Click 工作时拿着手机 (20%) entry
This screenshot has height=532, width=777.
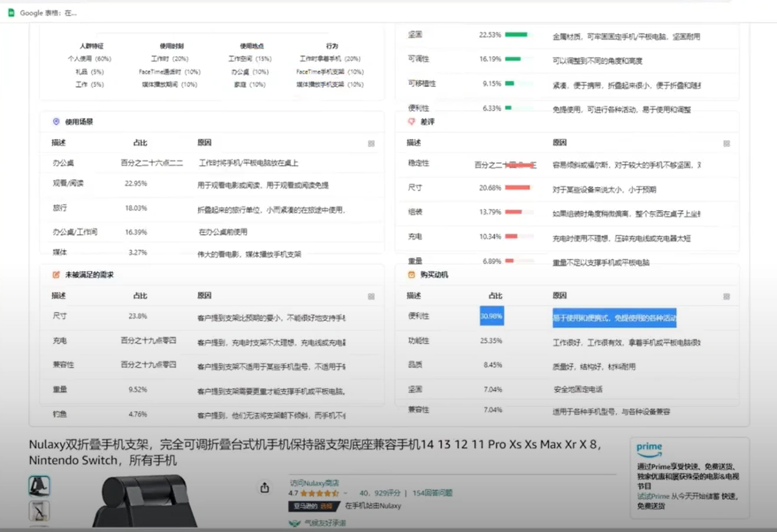point(330,59)
